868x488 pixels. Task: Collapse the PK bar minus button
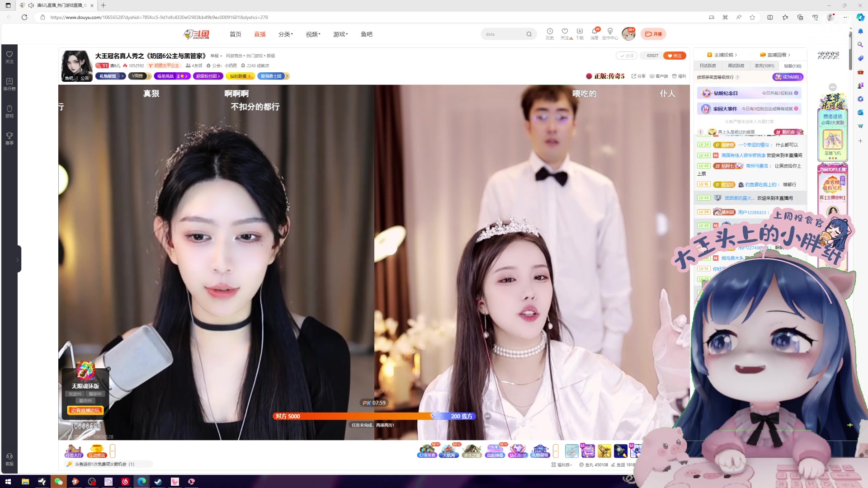tap(487, 416)
